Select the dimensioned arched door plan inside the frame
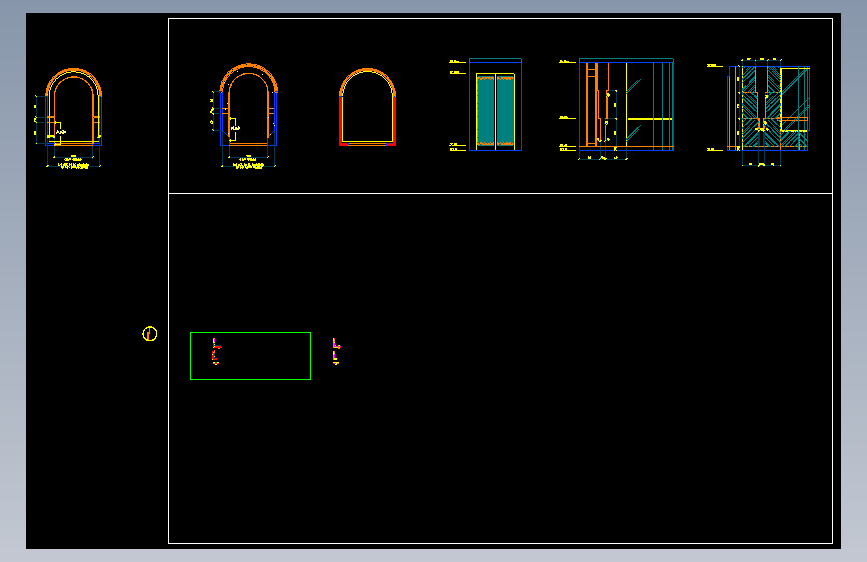This screenshot has height=562, width=867. click(x=244, y=115)
